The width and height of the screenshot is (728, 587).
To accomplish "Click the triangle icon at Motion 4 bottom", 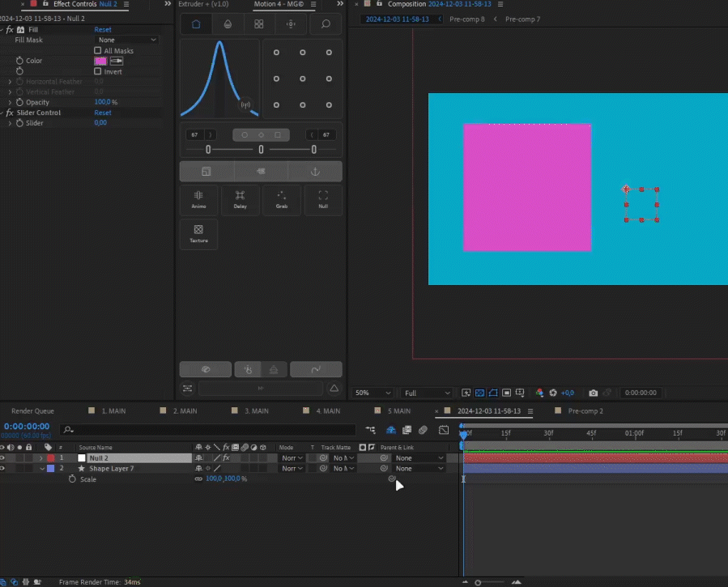I will coord(334,389).
